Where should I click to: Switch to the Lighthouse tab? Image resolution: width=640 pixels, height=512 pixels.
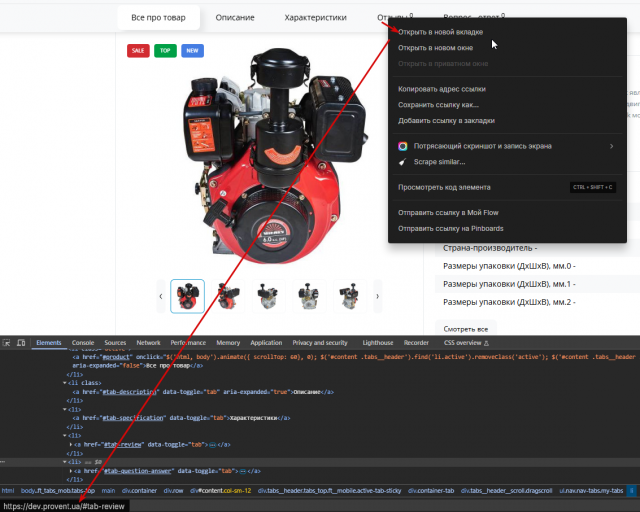378,343
